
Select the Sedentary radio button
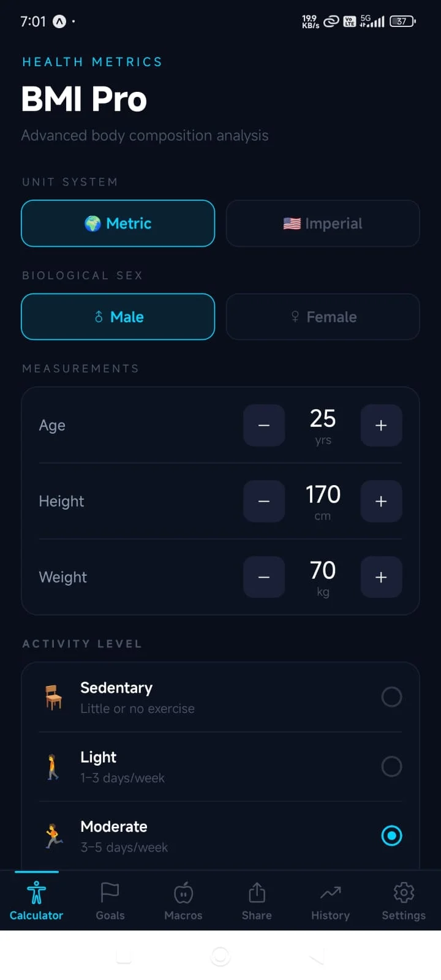pos(391,697)
